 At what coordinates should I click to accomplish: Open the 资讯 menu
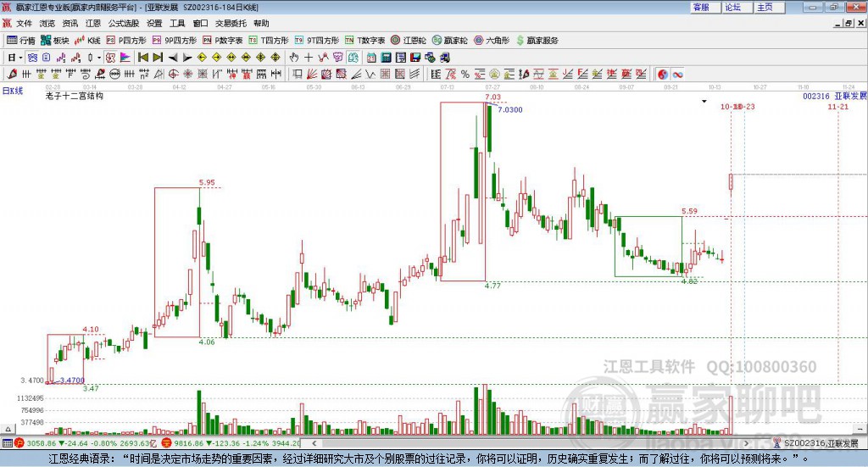point(70,23)
